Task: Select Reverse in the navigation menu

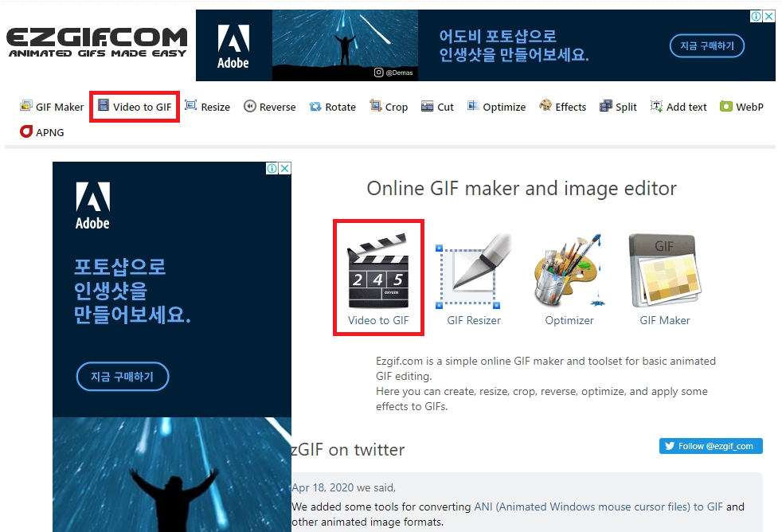Action: tap(270, 107)
